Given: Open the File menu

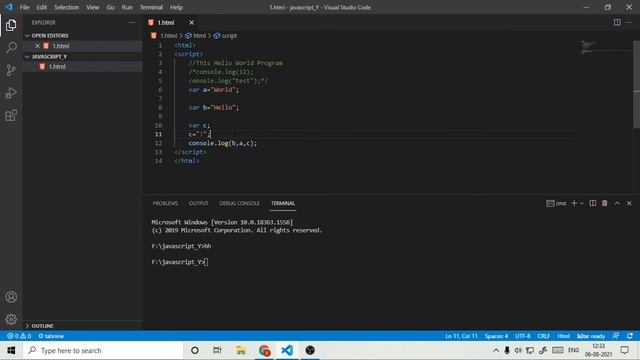Looking at the screenshot, I should (24, 7).
